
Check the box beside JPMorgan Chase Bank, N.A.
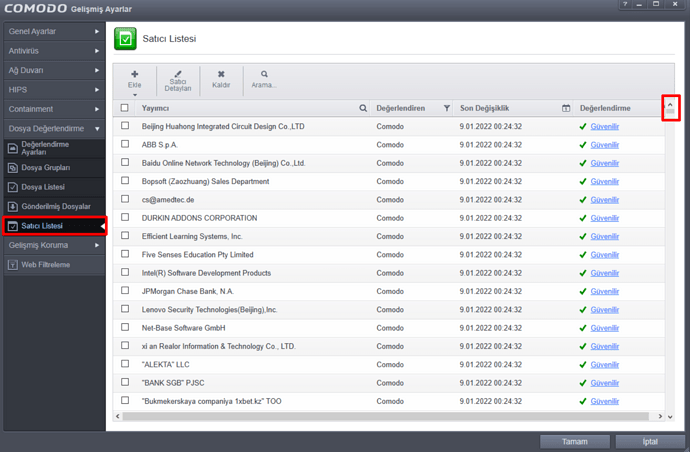125,291
